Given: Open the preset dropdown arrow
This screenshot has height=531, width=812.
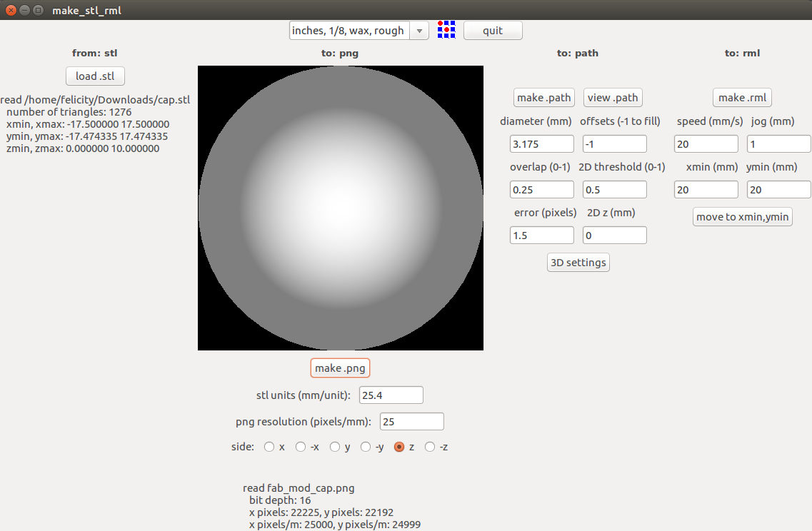Looking at the screenshot, I should click(419, 31).
